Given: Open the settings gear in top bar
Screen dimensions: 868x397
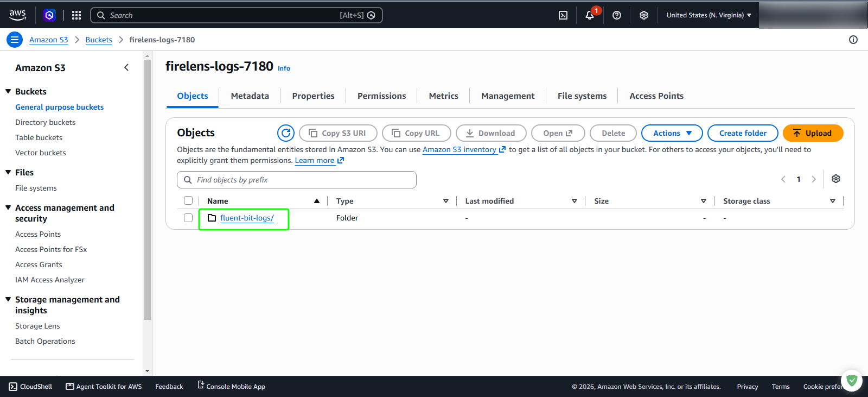Looking at the screenshot, I should (x=644, y=15).
